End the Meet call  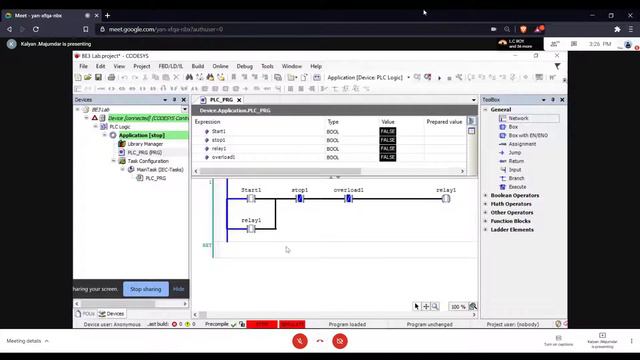(x=320, y=341)
